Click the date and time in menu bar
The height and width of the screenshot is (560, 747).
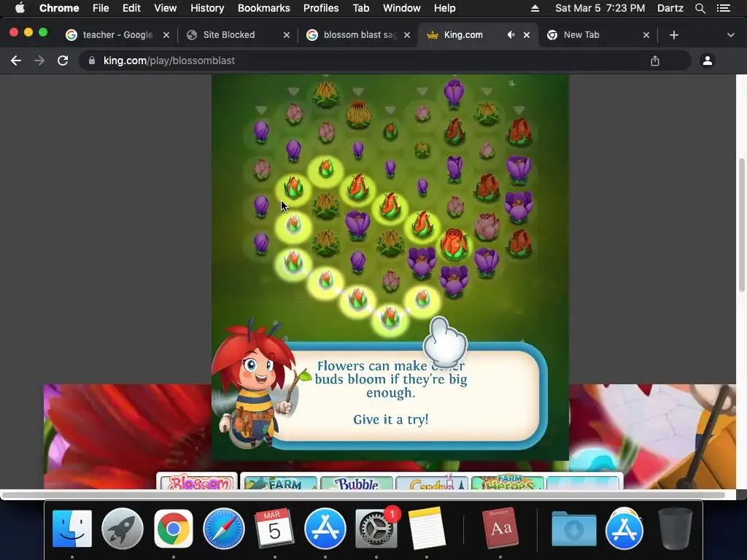click(600, 8)
